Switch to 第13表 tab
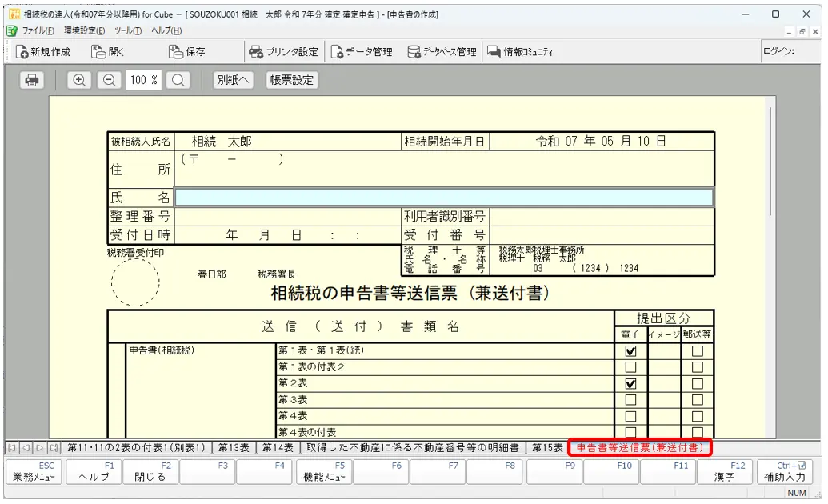This screenshot has height=504, width=828. pos(234,448)
